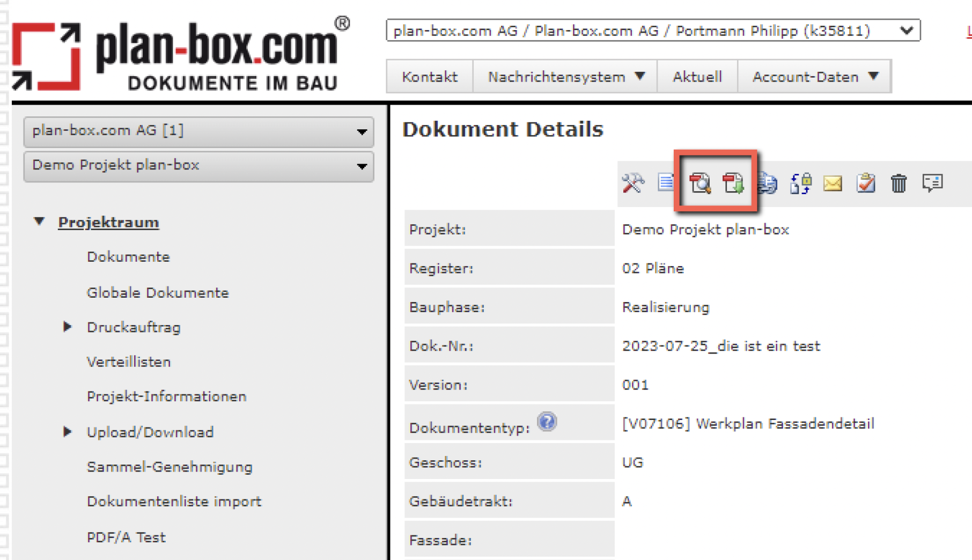
Task: Open Sammel-Genehmigung in the sidebar
Action: (170, 467)
